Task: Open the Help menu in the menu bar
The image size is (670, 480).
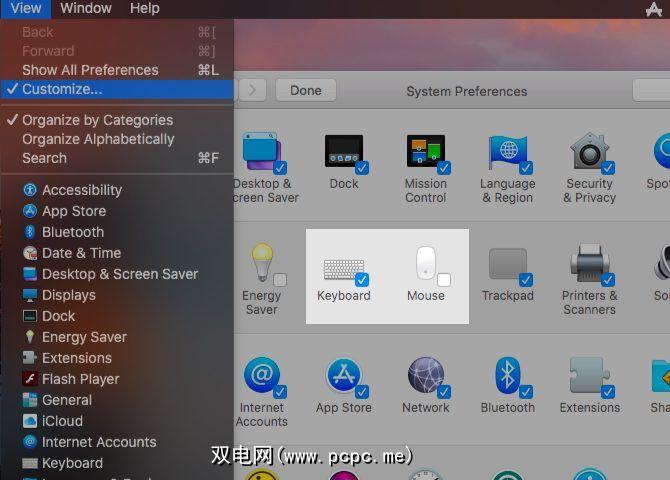Action: click(145, 8)
